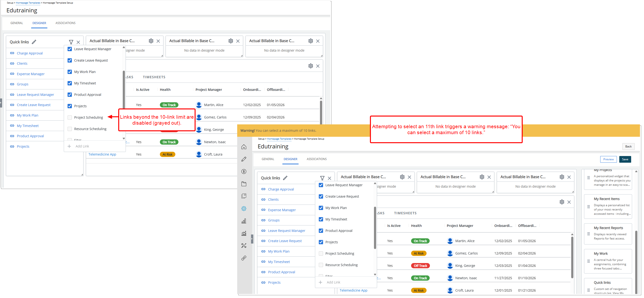Uncheck the My Timesheet checkbox
The width and height of the screenshot is (644, 298).
pyautogui.click(x=321, y=219)
